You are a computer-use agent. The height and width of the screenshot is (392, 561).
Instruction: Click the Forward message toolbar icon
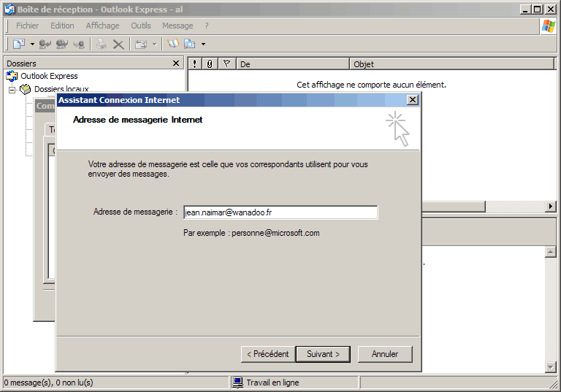tap(78, 45)
